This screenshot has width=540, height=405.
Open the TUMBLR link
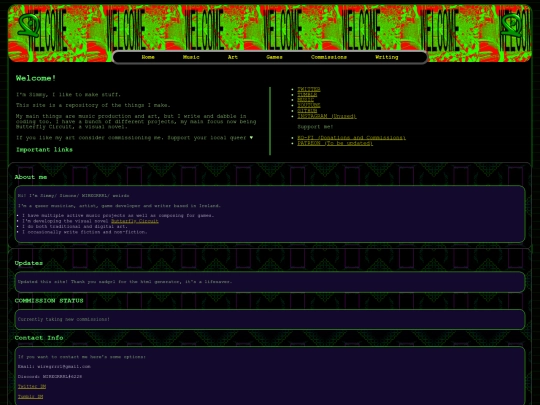(x=307, y=95)
